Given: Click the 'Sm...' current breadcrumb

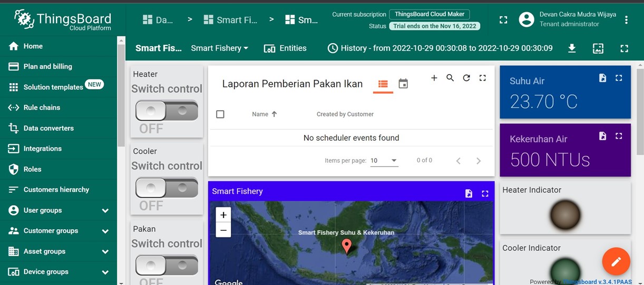Looking at the screenshot, I should (x=301, y=19).
